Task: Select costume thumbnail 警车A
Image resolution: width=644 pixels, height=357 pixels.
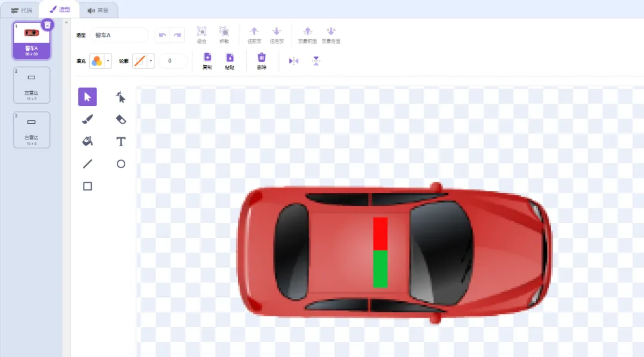Action: [32, 40]
